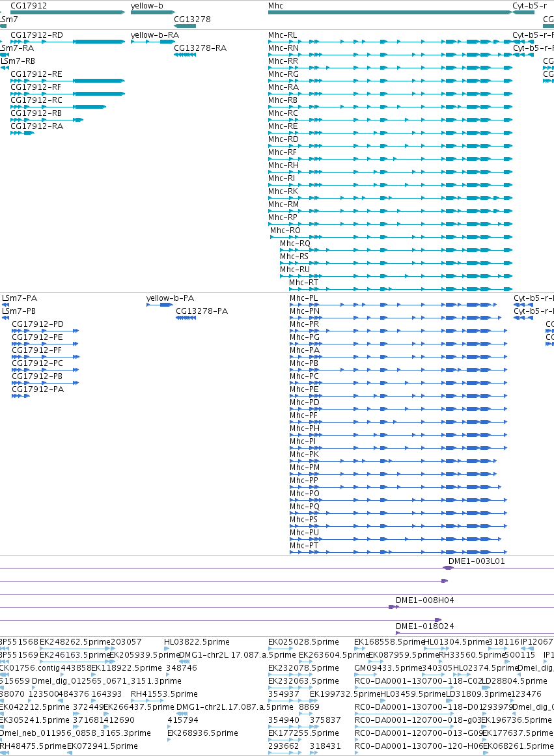Select the Mhc-PN protein label
This screenshot has height=756, width=554.
[x=305, y=311]
